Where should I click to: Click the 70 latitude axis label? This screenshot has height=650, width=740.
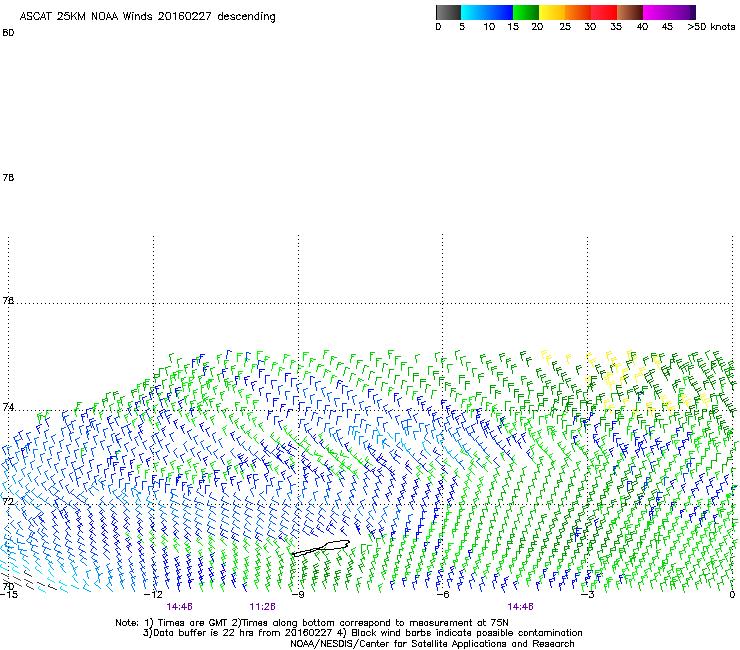point(8,586)
